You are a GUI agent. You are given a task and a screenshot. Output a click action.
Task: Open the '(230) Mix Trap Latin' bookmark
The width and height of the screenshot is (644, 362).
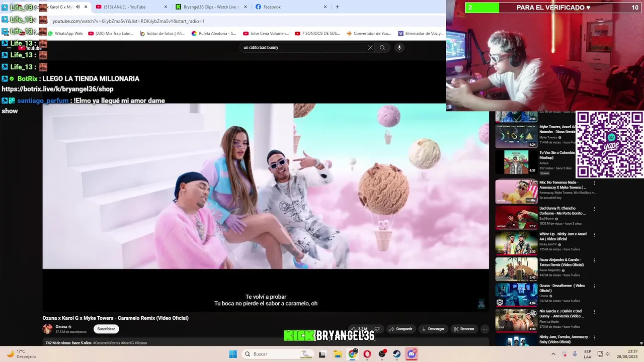(111, 34)
